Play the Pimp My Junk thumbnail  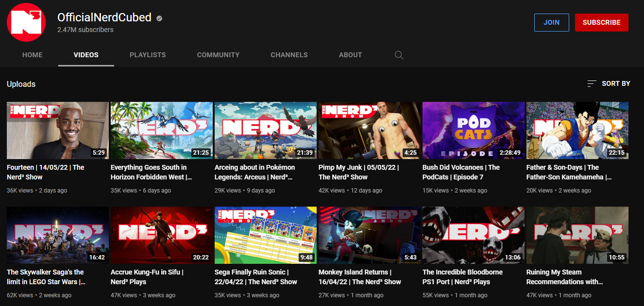coord(370,130)
